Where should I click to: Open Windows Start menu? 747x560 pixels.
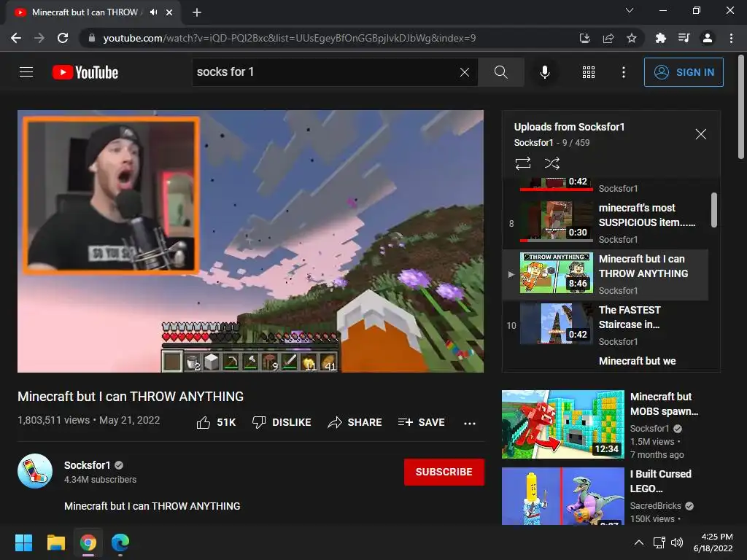pyautogui.click(x=23, y=542)
